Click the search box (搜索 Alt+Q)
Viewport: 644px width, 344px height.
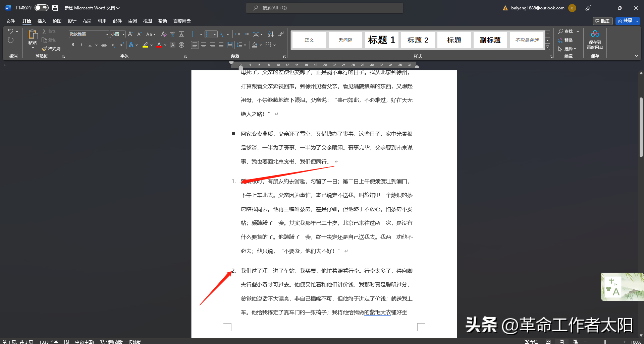pyautogui.click(x=325, y=8)
